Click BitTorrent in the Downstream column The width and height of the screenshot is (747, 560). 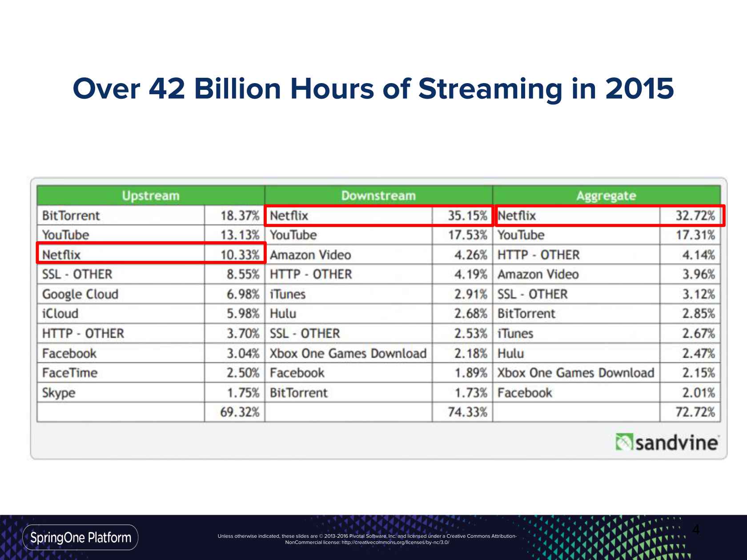coord(299,393)
